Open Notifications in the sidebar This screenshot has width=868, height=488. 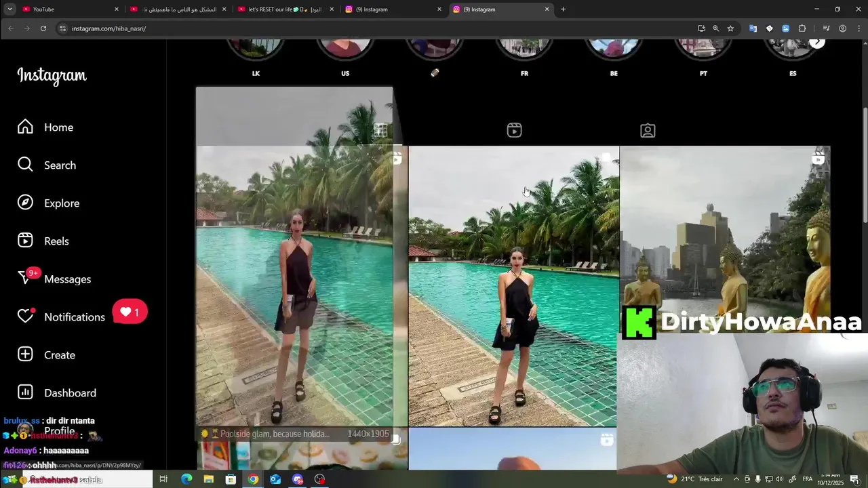61,317
